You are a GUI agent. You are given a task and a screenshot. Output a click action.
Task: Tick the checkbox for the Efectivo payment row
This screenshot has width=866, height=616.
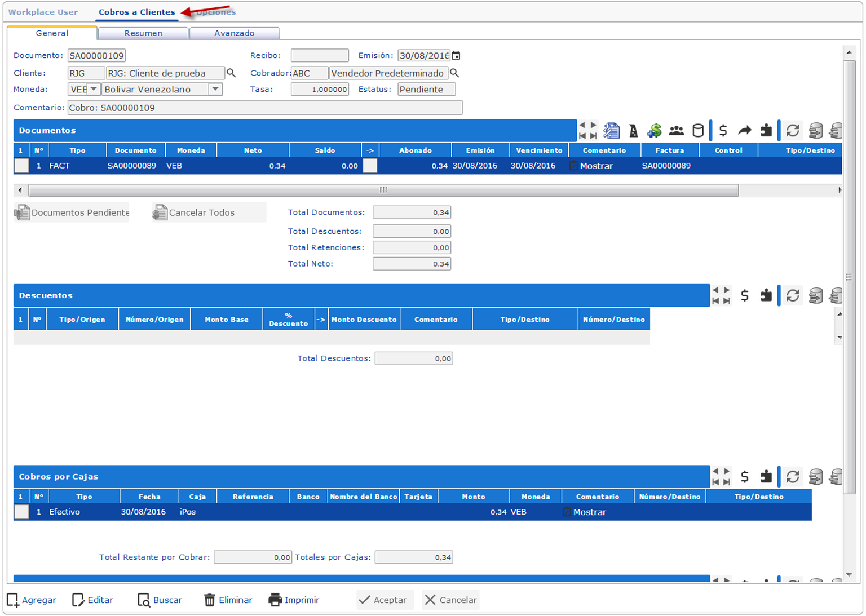[x=21, y=512]
